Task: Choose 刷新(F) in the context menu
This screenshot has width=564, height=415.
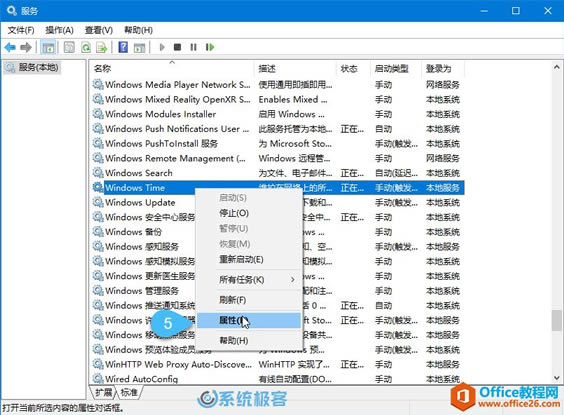Action: 249,300
